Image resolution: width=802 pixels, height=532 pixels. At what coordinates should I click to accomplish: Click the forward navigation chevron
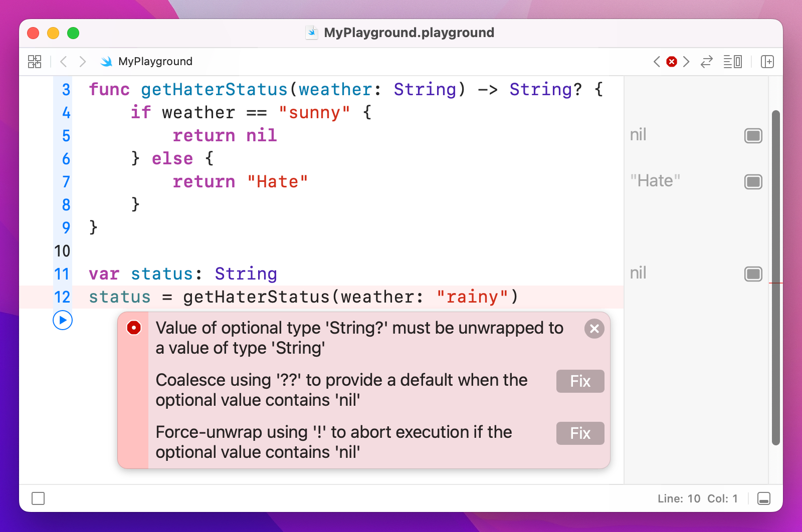[x=83, y=62]
